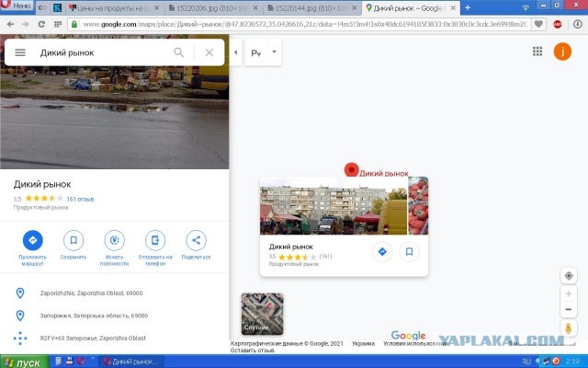Viewport: 588px width, 368px height.
Task: Click the Дикий рынок search field
Action: [x=101, y=52]
